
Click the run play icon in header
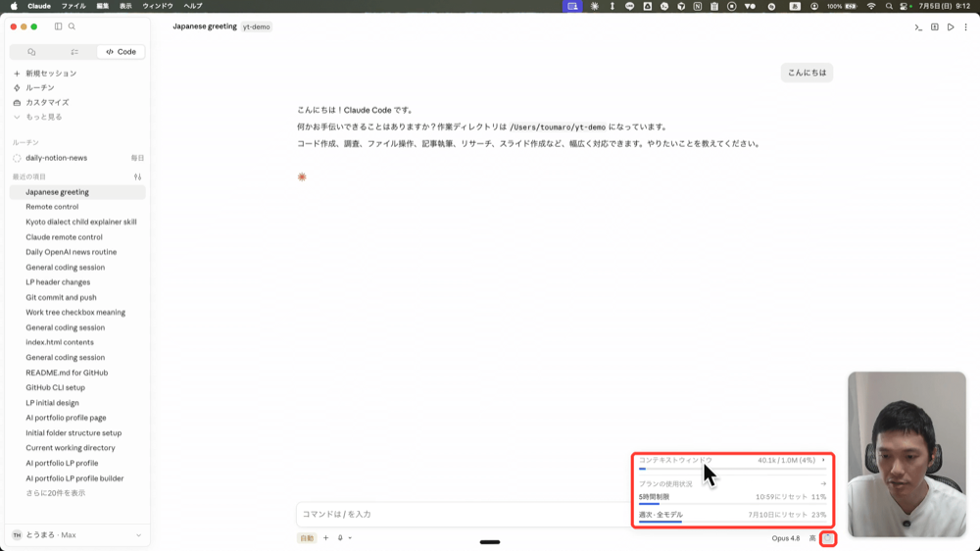951,26
